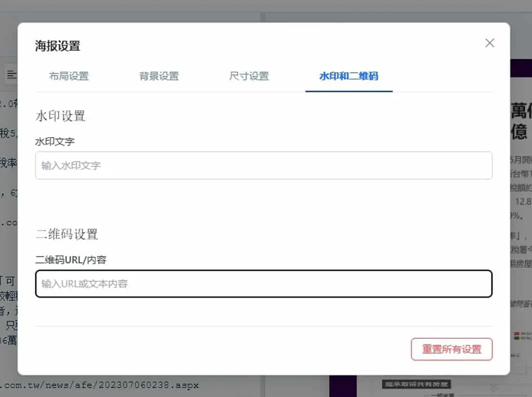Click the active 水印和二维码 tab
This screenshot has height=397, width=532.
point(349,76)
